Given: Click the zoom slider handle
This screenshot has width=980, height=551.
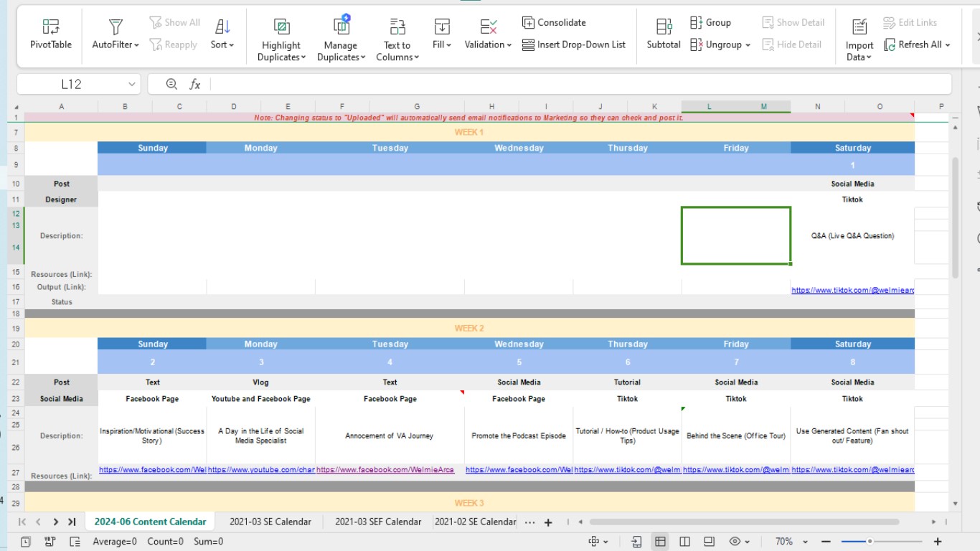Looking at the screenshot, I should pyautogui.click(x=870, y=542).
